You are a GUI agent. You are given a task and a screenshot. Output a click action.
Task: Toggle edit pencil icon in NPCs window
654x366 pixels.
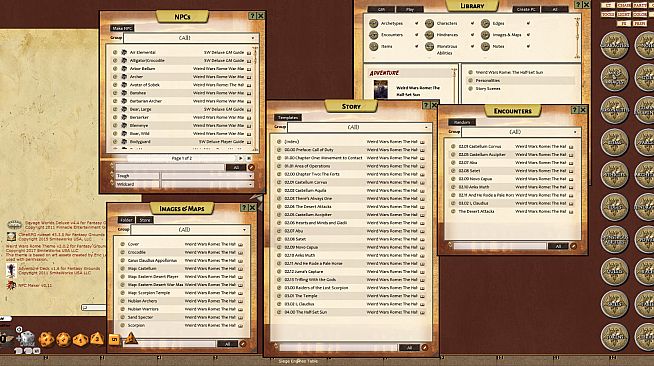tap(251, 168)
